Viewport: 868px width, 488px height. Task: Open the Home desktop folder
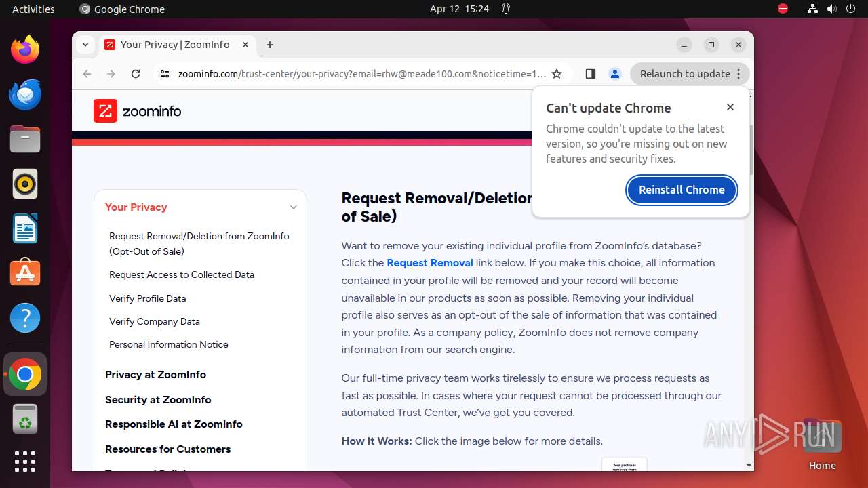coord(822,445)
